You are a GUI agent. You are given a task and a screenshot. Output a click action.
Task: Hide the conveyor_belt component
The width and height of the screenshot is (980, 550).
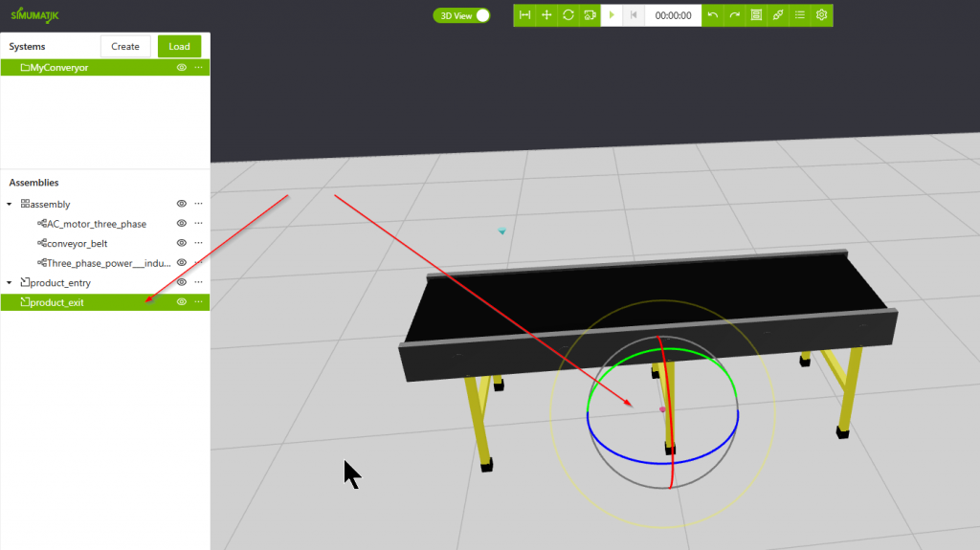(x=181, y=243)
